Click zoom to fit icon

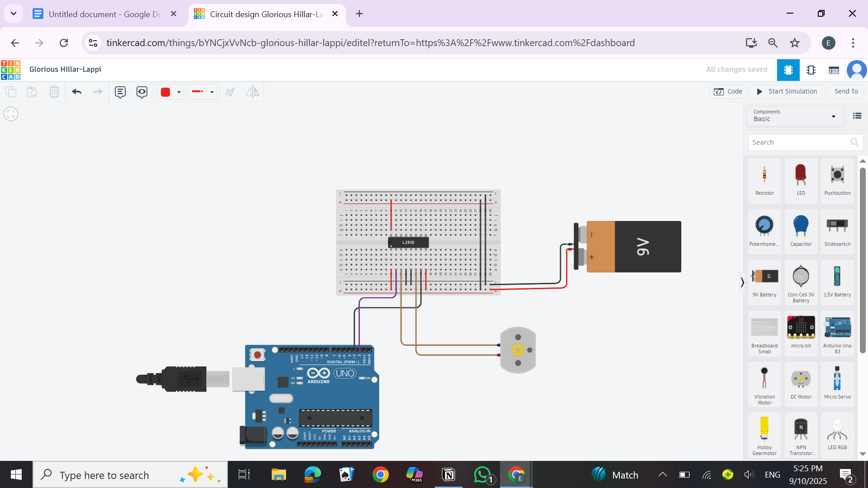coord(11,114)
